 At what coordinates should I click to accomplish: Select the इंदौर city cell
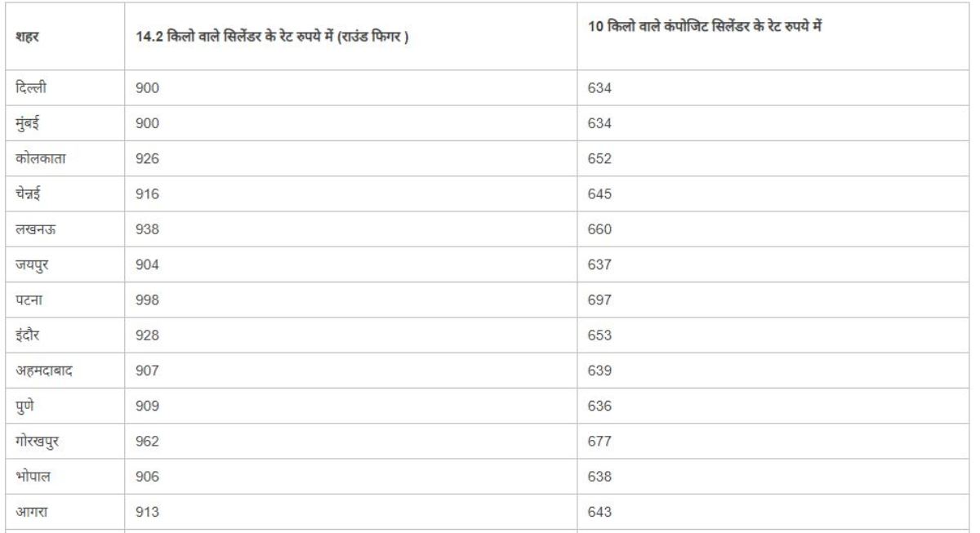(x=29, y=335)
